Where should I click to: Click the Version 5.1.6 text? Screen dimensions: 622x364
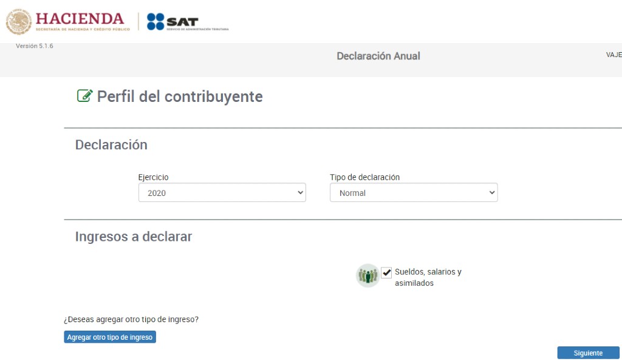(34, 46)
